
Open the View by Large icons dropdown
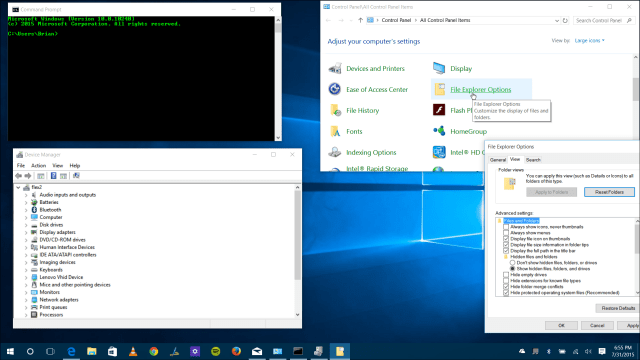589,40
